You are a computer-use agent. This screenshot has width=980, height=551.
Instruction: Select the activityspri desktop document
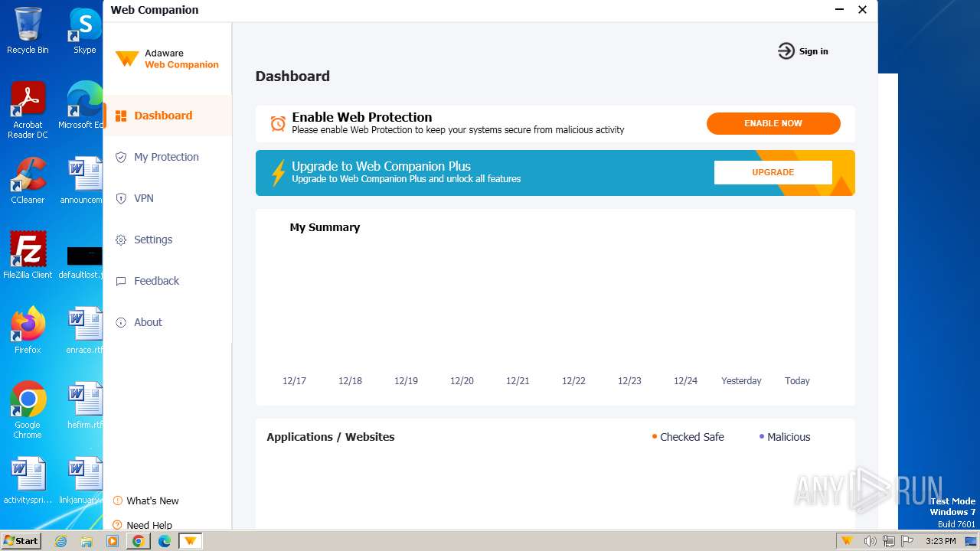click(x=28, y=481)
